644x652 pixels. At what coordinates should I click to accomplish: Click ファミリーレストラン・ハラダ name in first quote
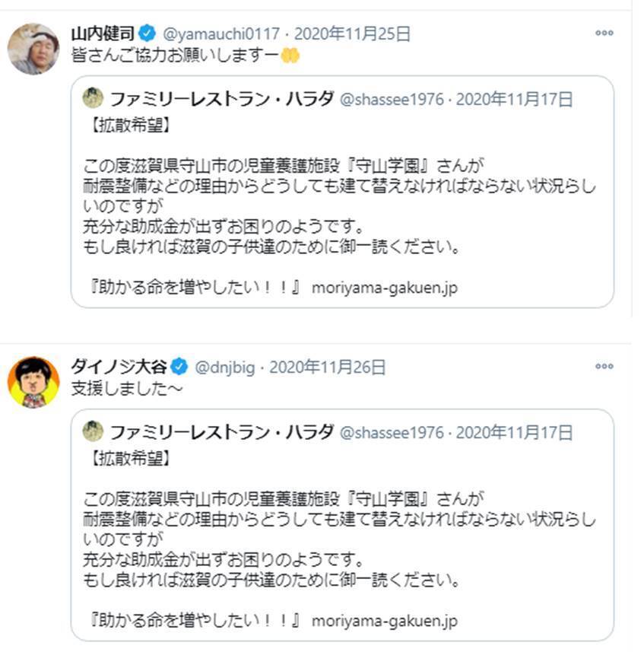pos(221,98)
